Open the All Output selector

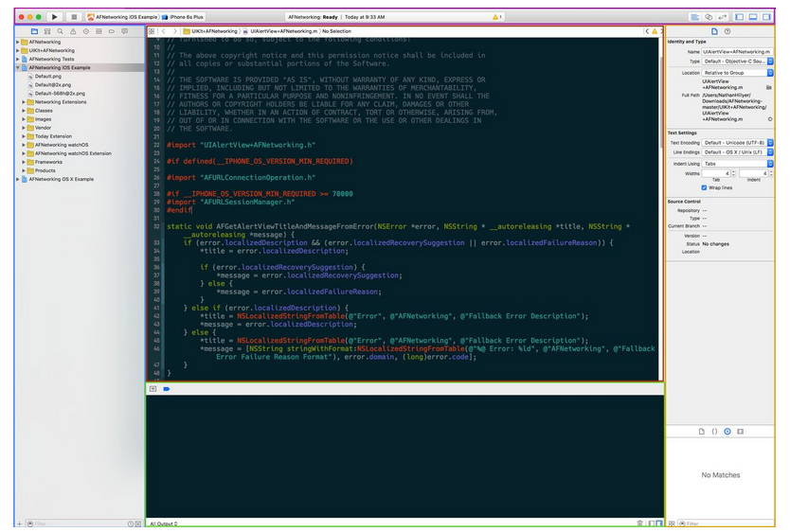[163, 523]
